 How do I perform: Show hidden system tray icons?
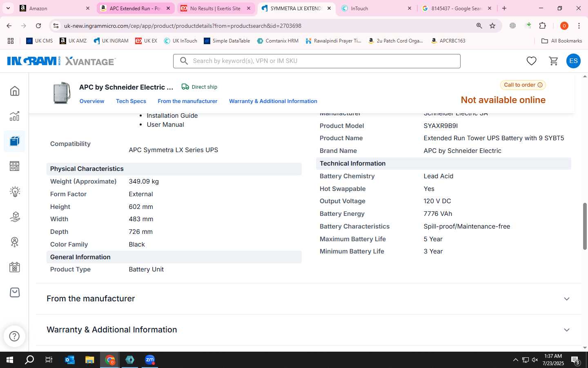click(515, 360)
